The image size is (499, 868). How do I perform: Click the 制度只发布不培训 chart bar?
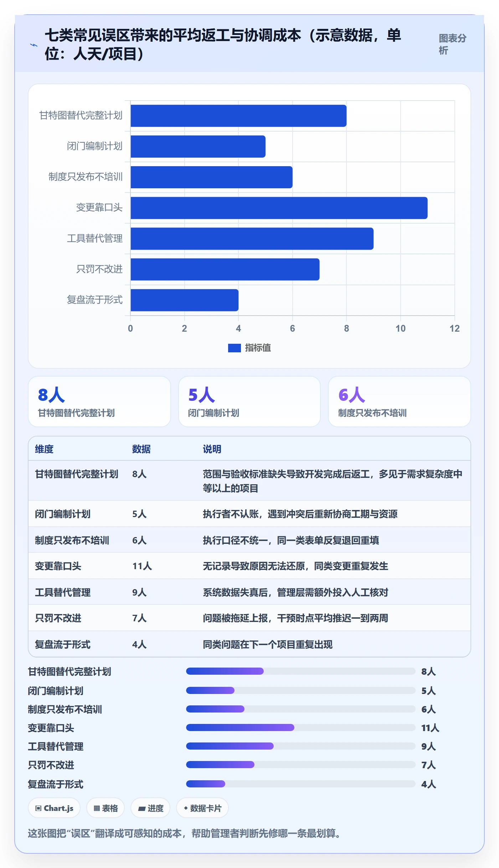click(211, 177)
